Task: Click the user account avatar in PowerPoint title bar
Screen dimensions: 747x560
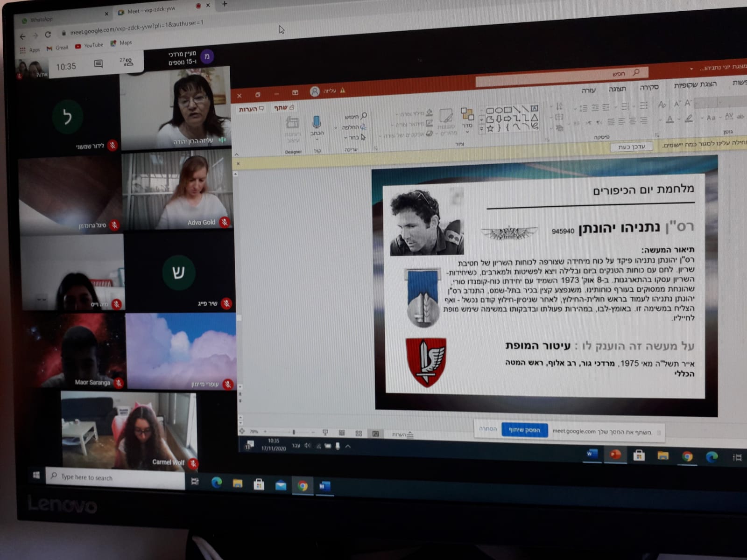Action: click(315, 91)
